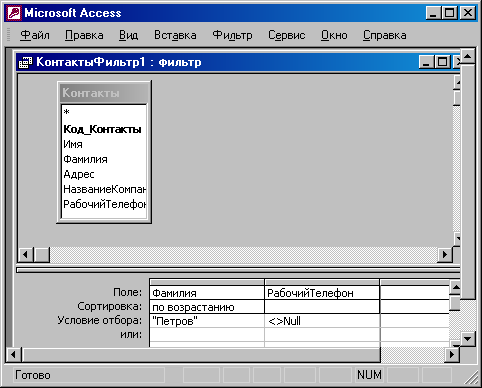
Task: Click column selector above РабочийТелефон column
Action: [x=322, y=282]
